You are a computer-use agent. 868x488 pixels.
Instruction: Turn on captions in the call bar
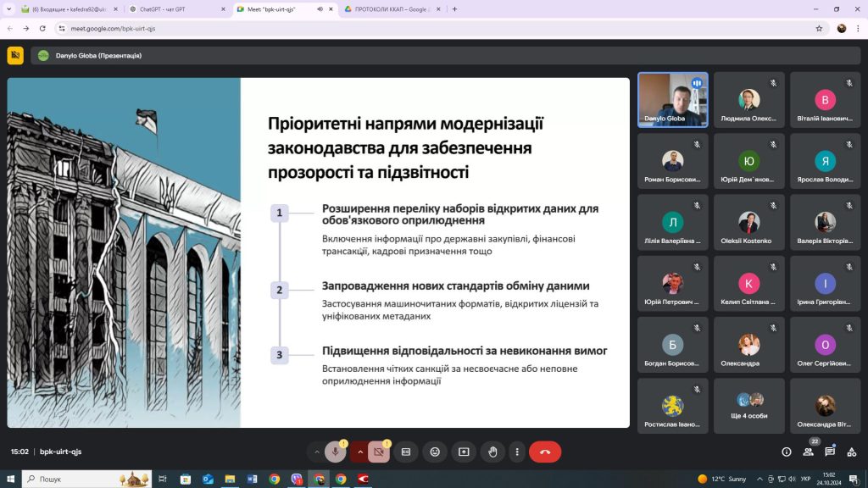pyautogui.click(x=406, y=452)
